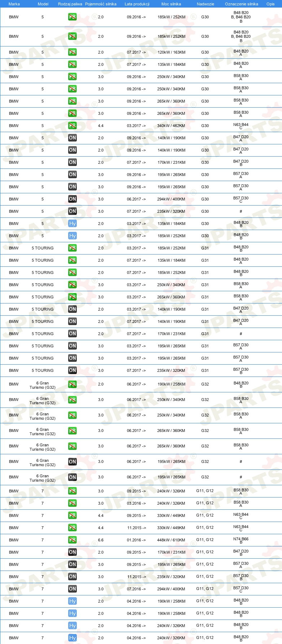The width and height of the screenshot is (282, 644).
Task: Click the Pojemność silnika column header
Action: click(x=101, y=4)
